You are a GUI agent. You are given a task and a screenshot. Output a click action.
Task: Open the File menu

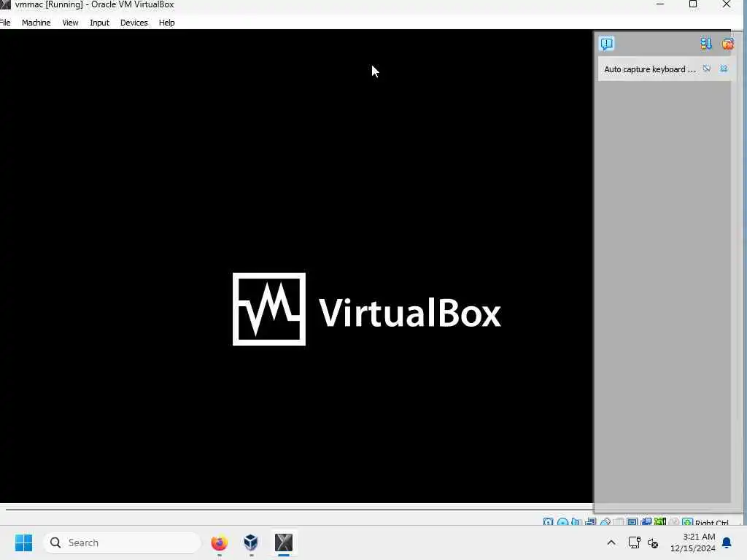5,23
